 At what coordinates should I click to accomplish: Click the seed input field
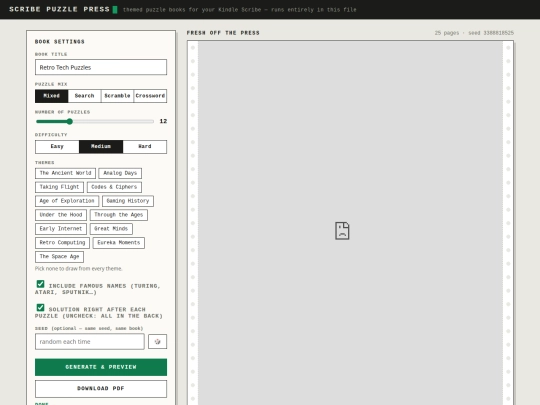[x=90, y=342]
